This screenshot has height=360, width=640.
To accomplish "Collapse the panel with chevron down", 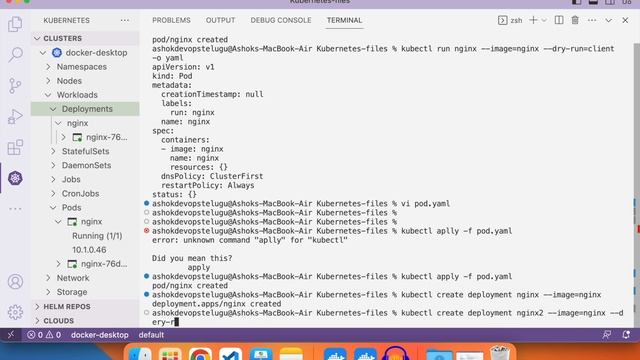I will [x=609, y=20].
